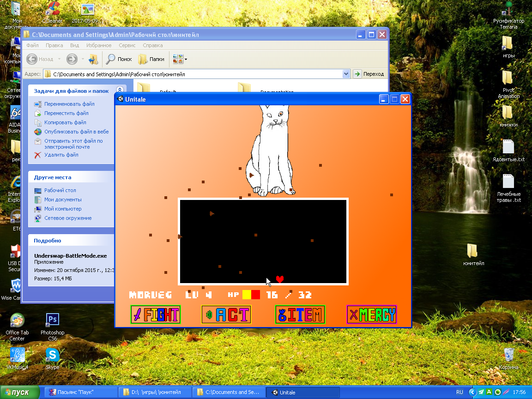532x399 pixels.
Task: Open Мои документы in Другие места
Action: click(x=63, y=199)
